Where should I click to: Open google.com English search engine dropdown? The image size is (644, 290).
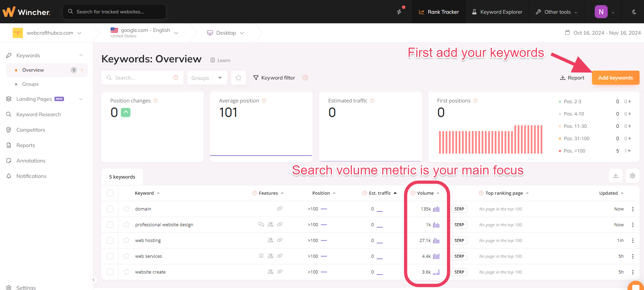(144, 33)
